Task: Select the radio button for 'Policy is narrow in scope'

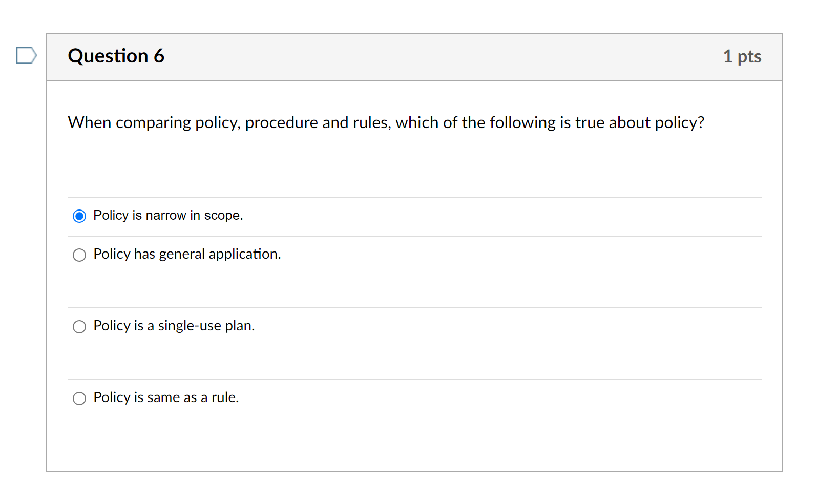Action: pos(79,216)
